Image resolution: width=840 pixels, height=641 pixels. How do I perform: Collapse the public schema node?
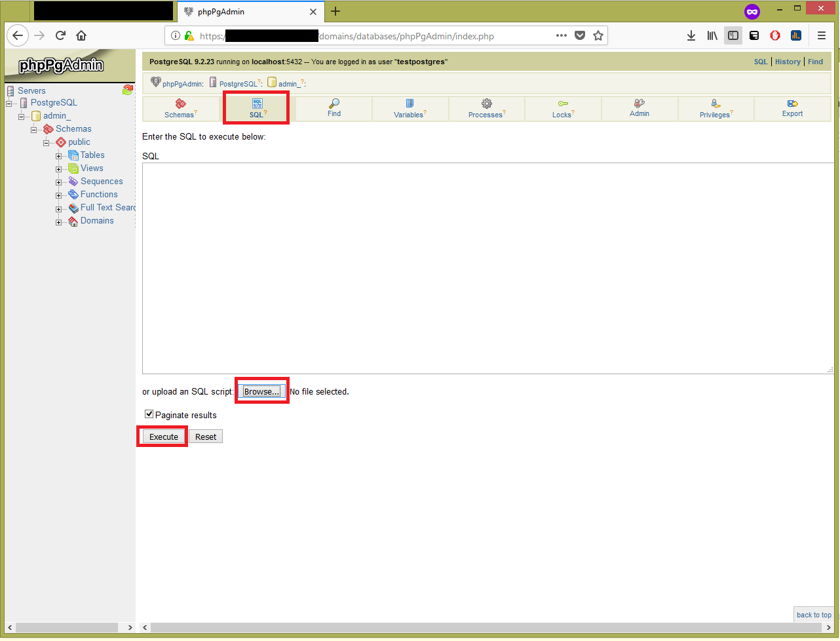[47, 143]
